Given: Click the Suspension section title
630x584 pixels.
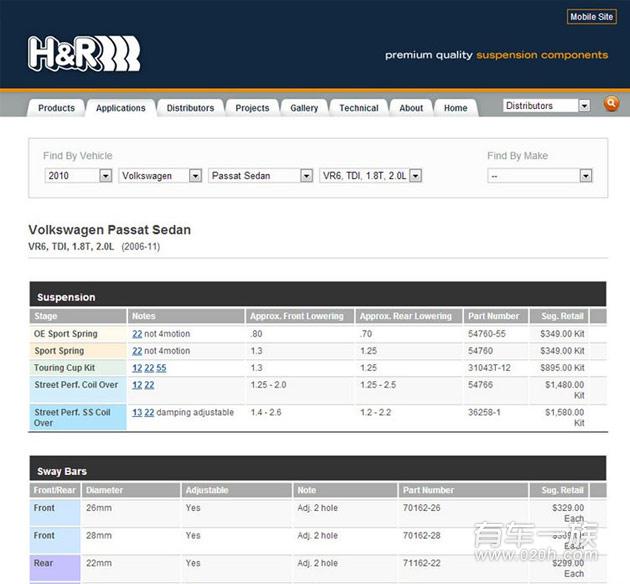Looking at the screenshot, I should click(x=66, y=297).
